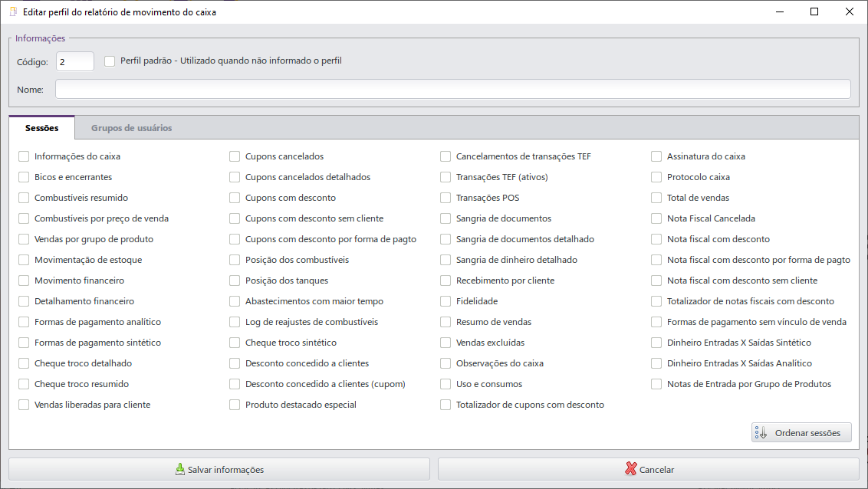Enable Perfil padrão checkbox
Image resolution: width=868 pixels, height=489 pixels.
click(x=110, y=61)
